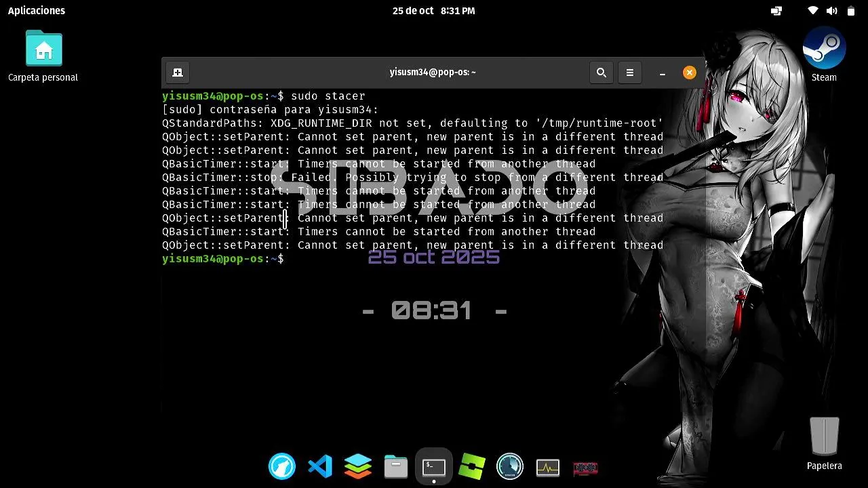Open the Carpeta personal desktop folder

click(43, 56)
